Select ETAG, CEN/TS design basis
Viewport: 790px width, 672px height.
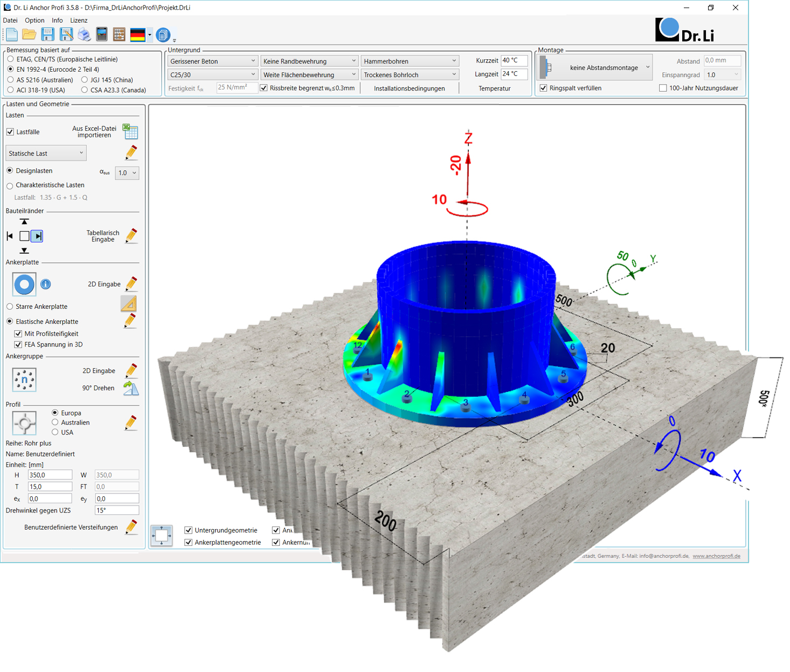[11, 59]
